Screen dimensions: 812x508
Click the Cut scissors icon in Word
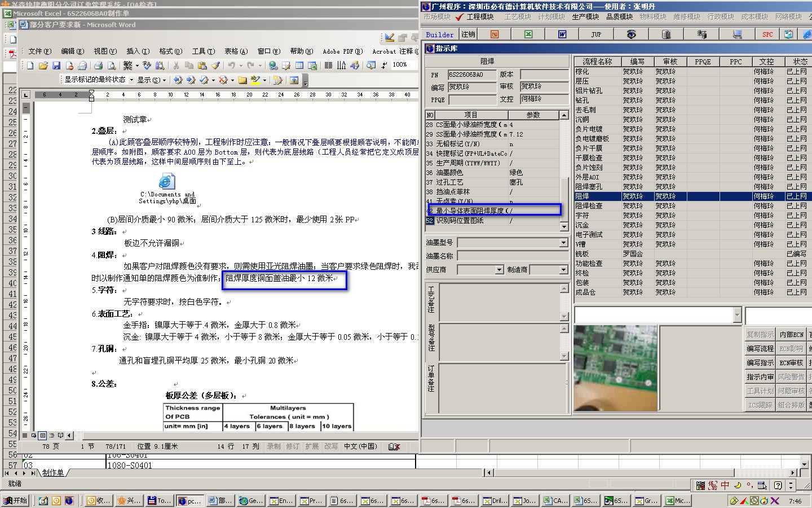(x=176, y=65)
